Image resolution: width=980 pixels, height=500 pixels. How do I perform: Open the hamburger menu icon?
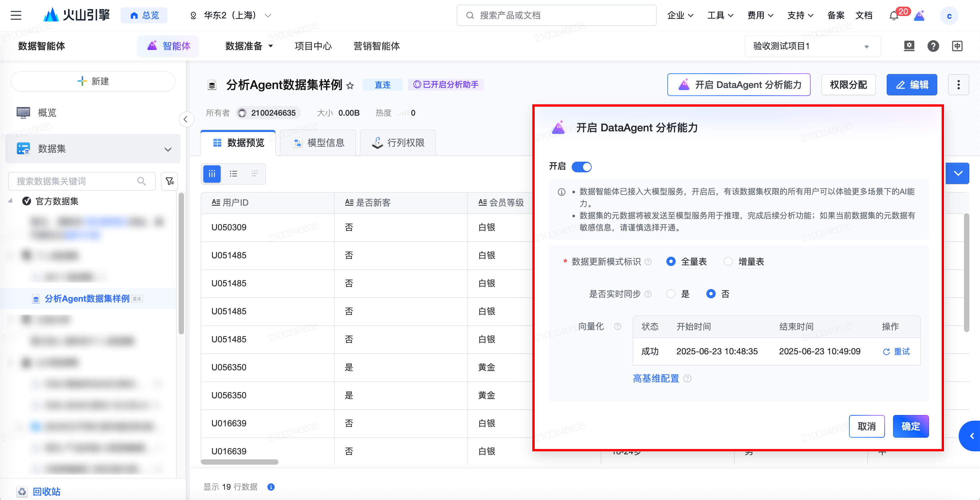tap(16, 15)
